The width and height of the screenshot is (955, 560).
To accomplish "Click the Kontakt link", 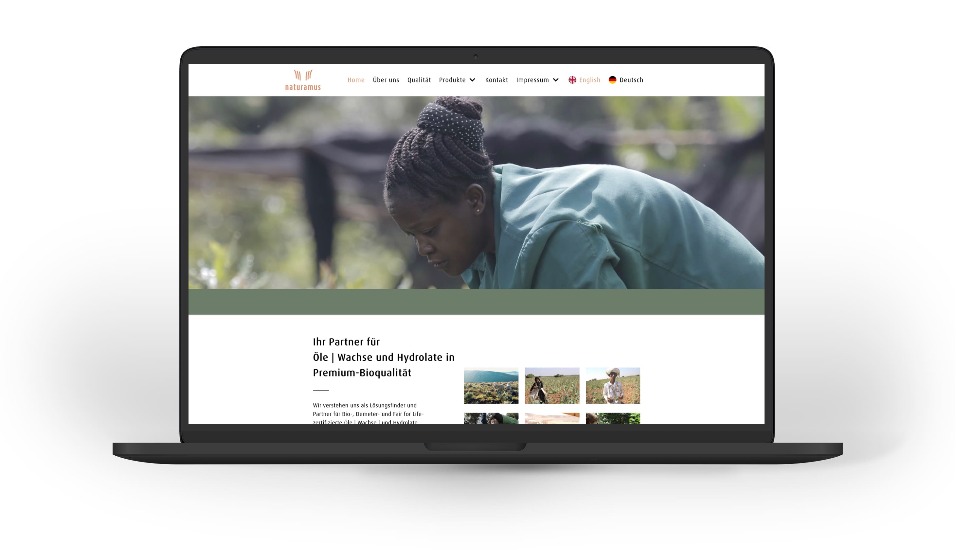I will 496,80.
